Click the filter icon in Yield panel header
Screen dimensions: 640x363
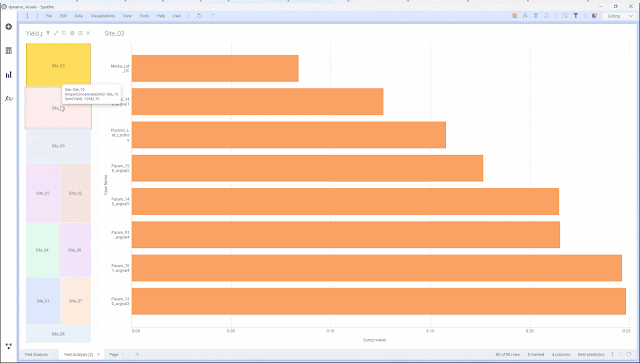(x=48, y=33)
